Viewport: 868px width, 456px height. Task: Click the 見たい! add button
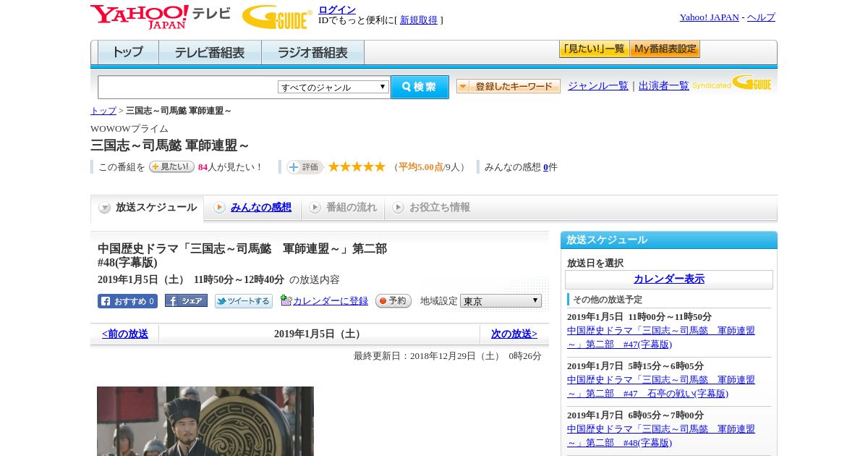(x=171, y=166)
